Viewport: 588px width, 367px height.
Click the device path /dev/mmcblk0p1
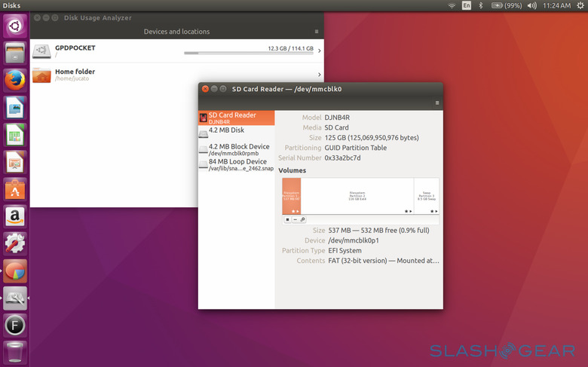[354, 240]
